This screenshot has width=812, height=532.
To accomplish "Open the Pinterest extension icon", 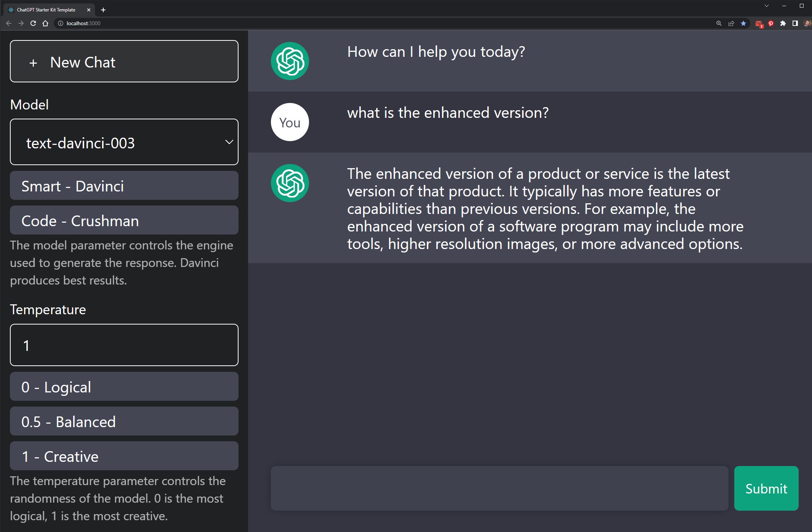I will pyautogui.click(x=771, y=23).
